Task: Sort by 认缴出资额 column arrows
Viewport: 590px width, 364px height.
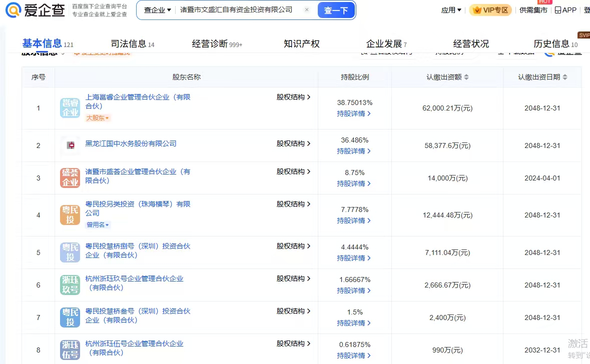Action: pyautogui.click(x=466, y=77)
